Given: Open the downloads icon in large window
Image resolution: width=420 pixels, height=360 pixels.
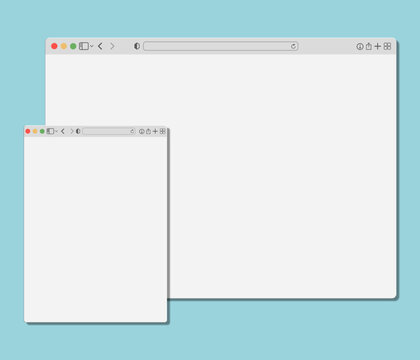Looking at the screenshot, I should tap(360, 46).
